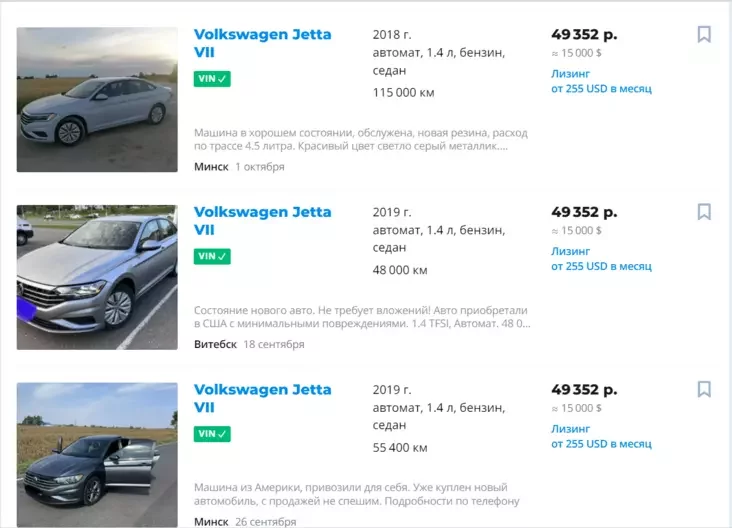
Task: Bookmark the 55 400 km Jetta listing
Action: [x=703, y=389]
